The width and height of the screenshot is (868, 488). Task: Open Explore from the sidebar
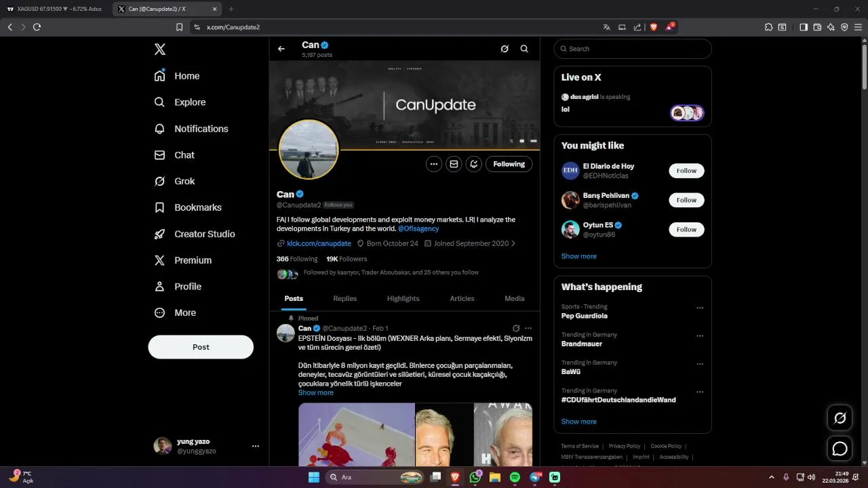[x=180, y=102]
